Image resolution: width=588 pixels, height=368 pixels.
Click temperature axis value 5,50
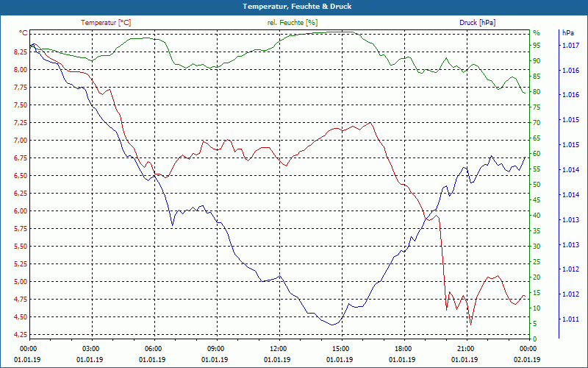click(x=21, y=247)
